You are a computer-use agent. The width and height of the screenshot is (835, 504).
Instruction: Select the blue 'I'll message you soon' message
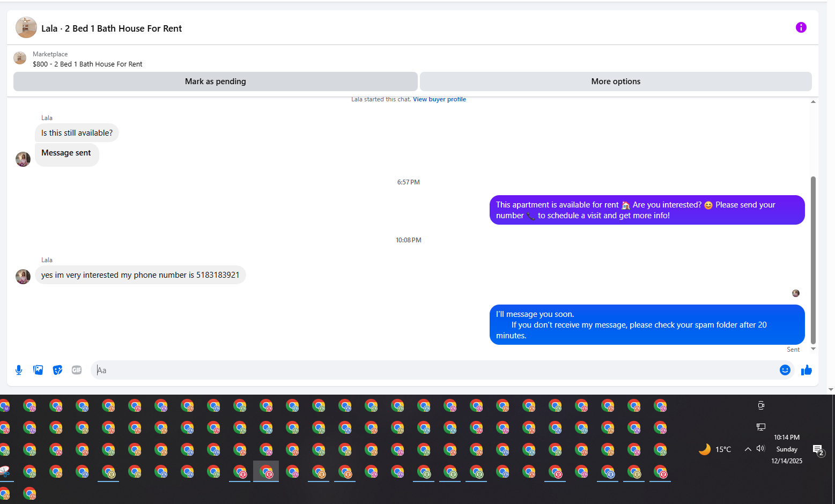647,325
